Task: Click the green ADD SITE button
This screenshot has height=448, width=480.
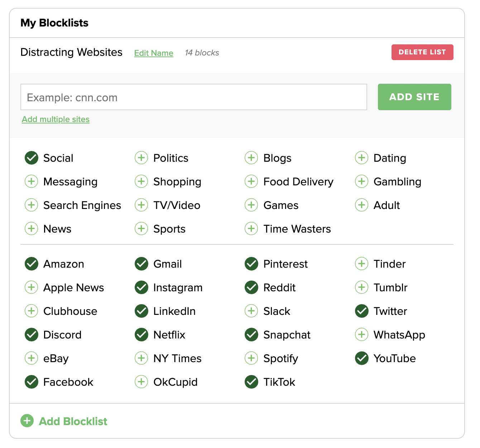Action: [414, 97]
